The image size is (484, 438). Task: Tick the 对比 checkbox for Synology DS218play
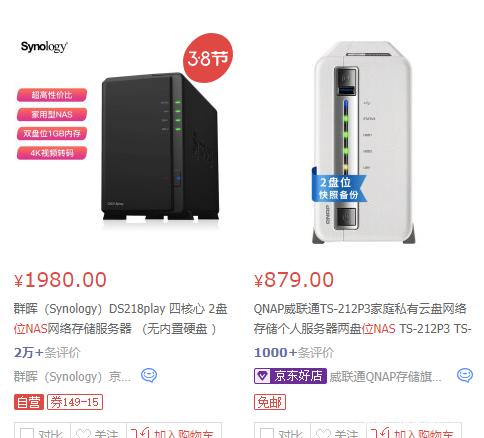(x=27, y=434)
